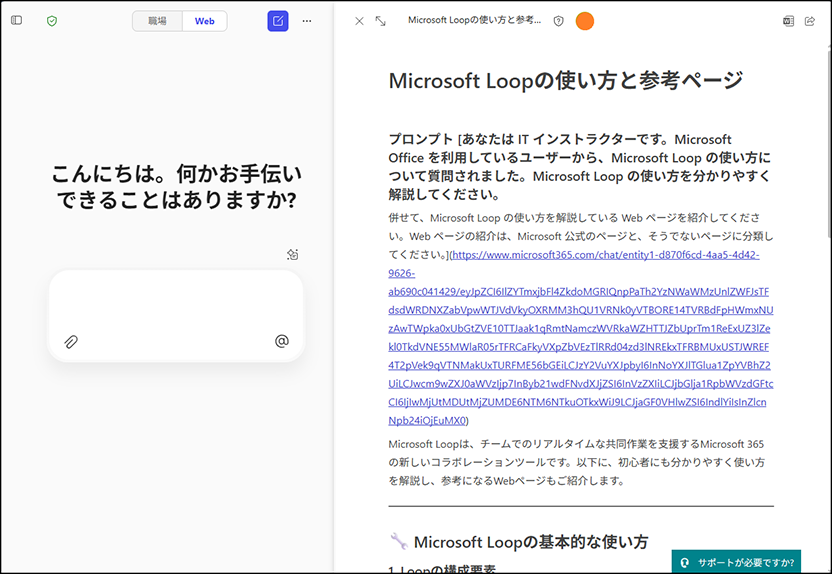Click the プロンプト bold paragraph text
The height and width of the screenshot is (574, 832).
(x=579, y=167)
